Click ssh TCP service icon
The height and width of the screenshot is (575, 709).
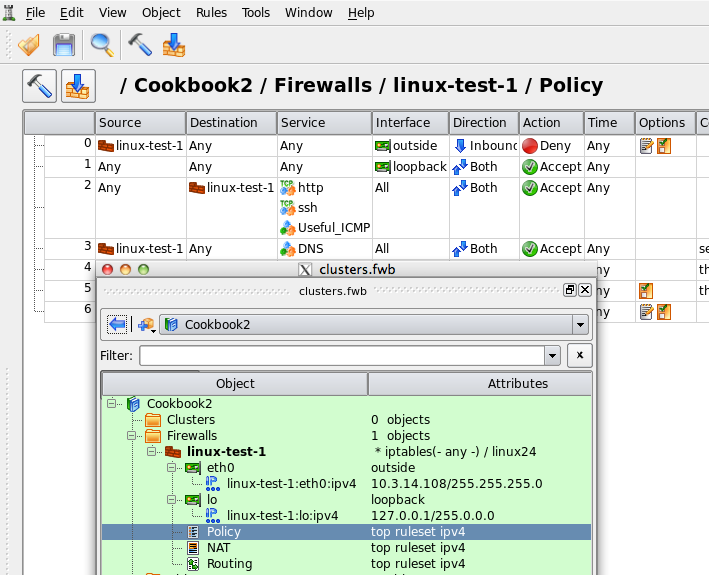(x=288, y=208)
